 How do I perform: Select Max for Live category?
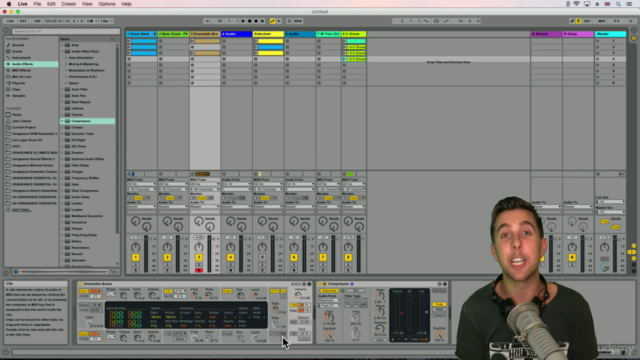pyautogui.click(x=21, y=77)
